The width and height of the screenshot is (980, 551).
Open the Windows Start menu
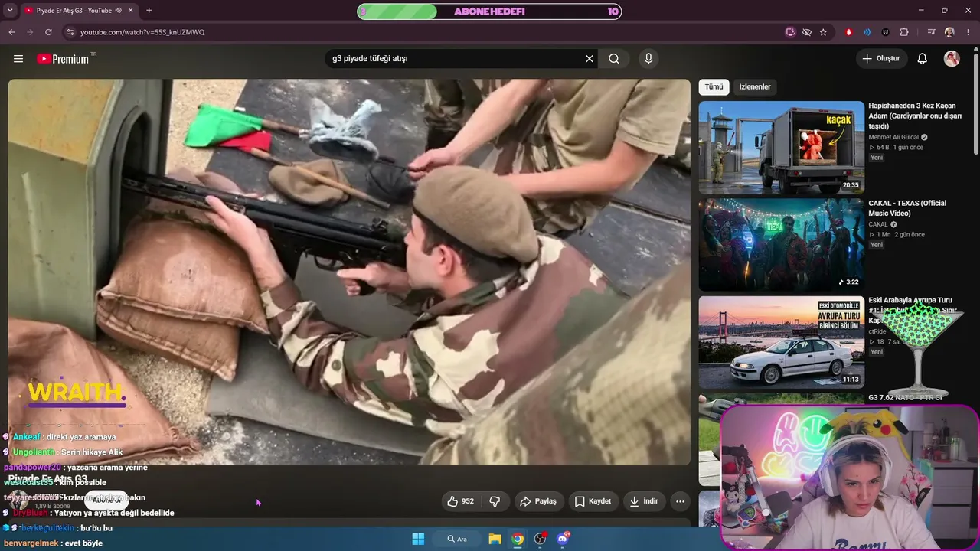pyautogui.click(x=418, y=539)
